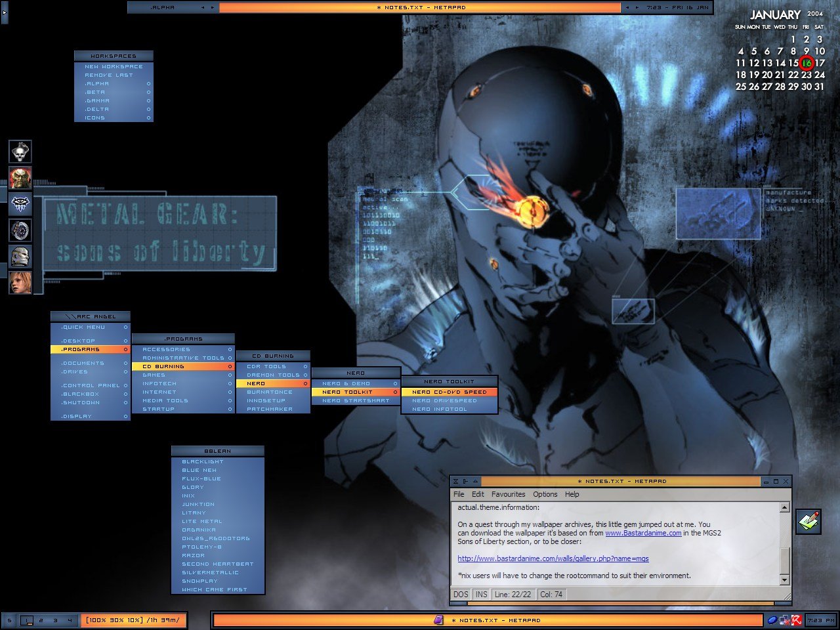The image size is (840, 630).
Task: Go to previous workspace arrow in top bar
Action: pos(203,8)
